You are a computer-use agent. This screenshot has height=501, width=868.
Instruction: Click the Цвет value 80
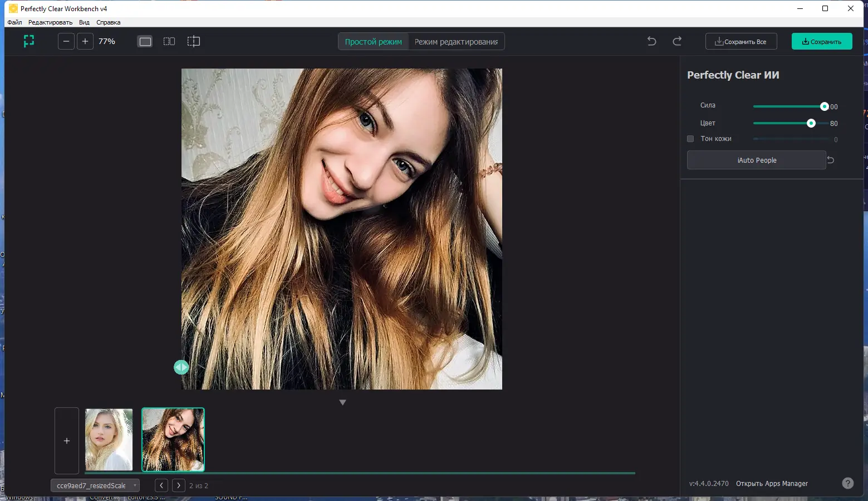pos(833,124)
